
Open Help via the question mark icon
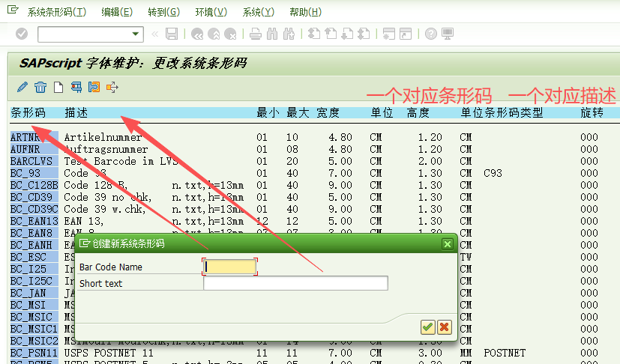pyautogui.click(x=431, y=34)
